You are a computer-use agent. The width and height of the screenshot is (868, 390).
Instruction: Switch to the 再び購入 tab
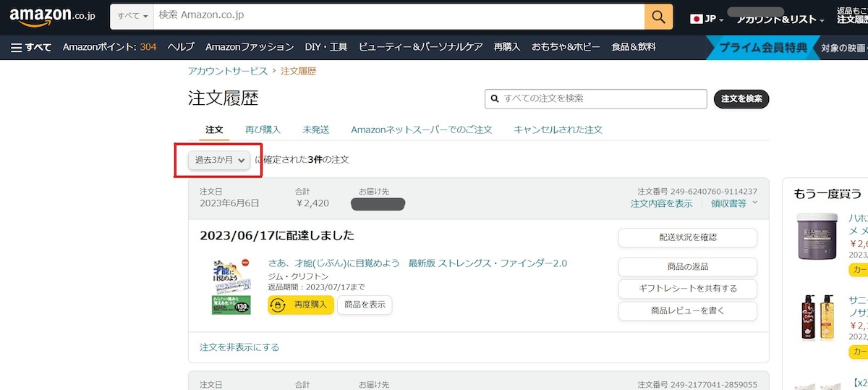click(x=263, y=130)
